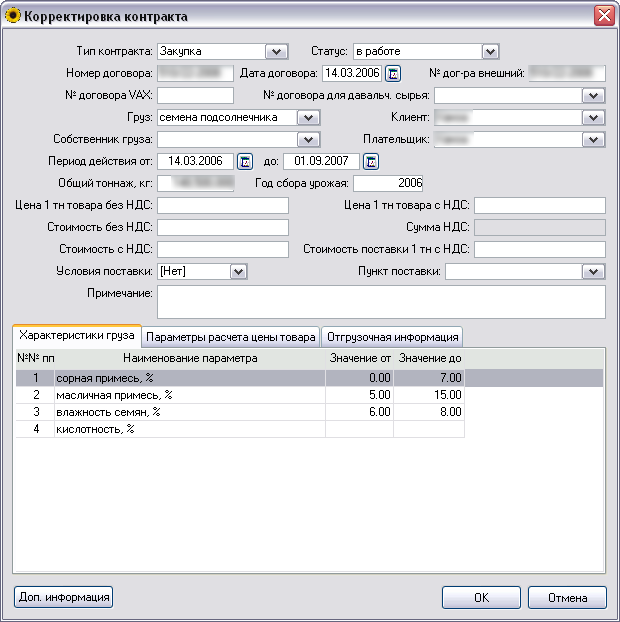Select the Характеристики груза tab
This screenshot has height=622, width=620.
point(77,335)
